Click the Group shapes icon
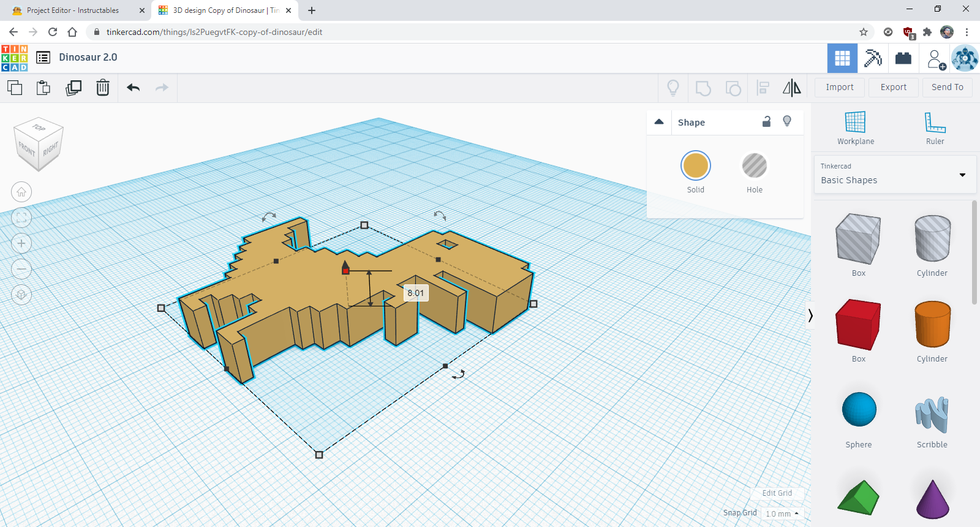 703,88
